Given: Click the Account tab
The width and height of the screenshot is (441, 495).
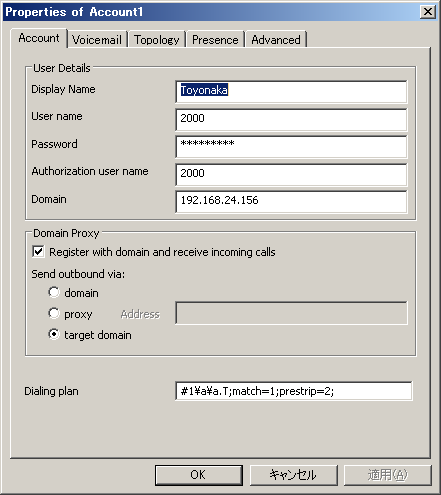Looking at the screenshot, I should [39, 38].
